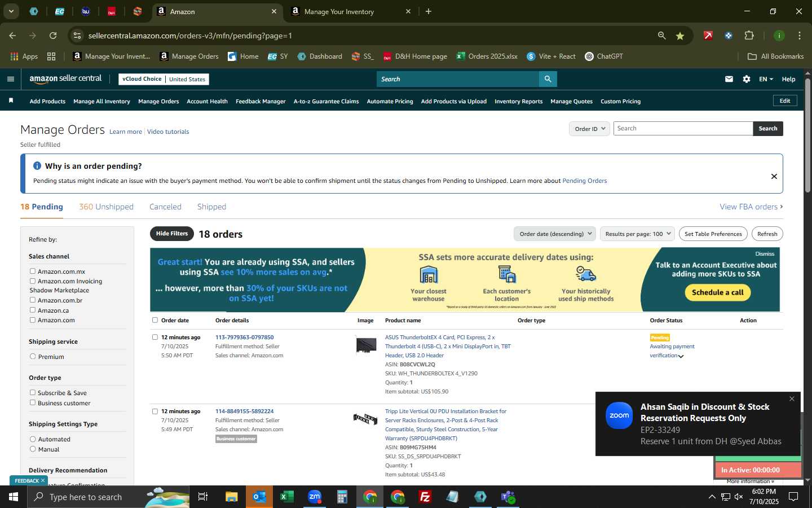Click the browser back arrow

(x=13, y=36)
